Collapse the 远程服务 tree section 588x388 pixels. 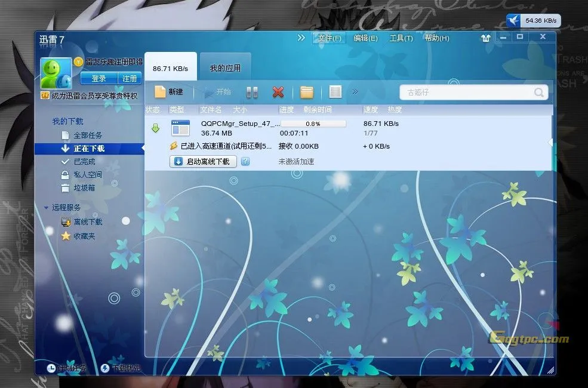point(47,208)
